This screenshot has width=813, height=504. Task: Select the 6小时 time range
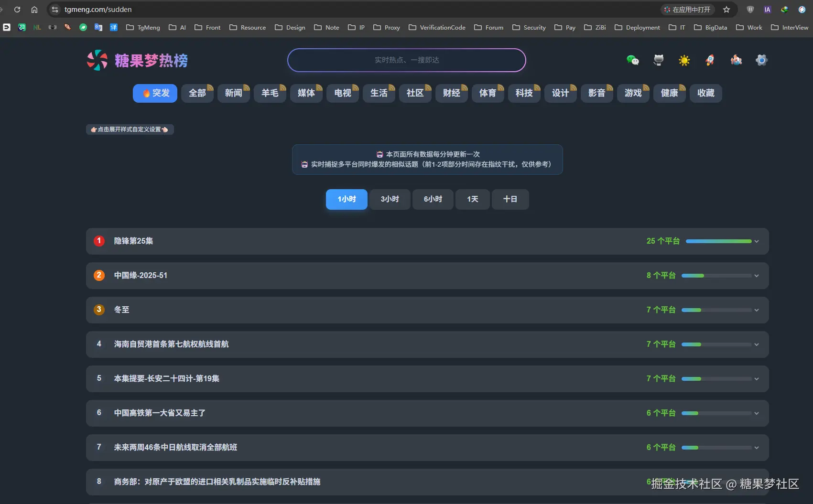pyautogui.click(x=433, y=199)
